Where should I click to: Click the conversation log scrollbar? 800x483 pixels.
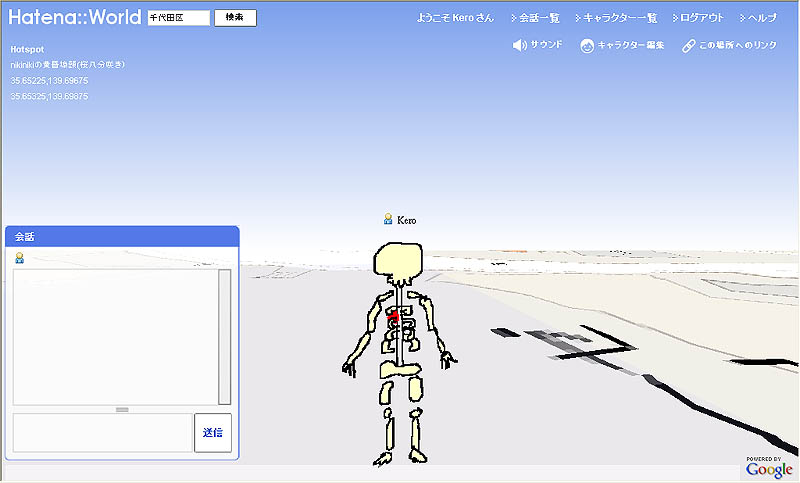click(224, 337)
